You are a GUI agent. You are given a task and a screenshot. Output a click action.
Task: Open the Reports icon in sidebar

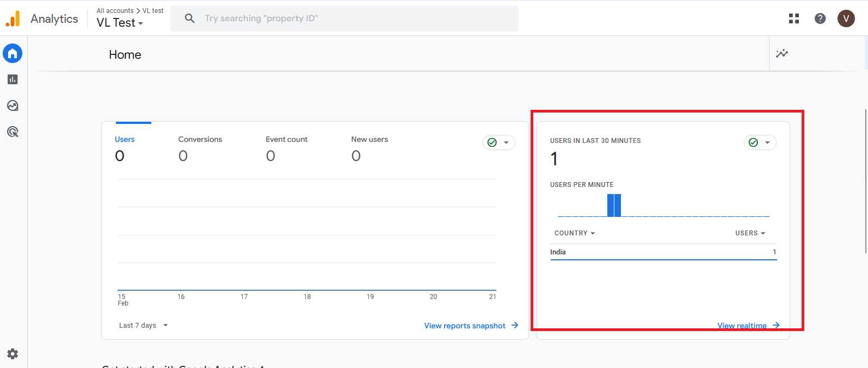pos(13,79)
